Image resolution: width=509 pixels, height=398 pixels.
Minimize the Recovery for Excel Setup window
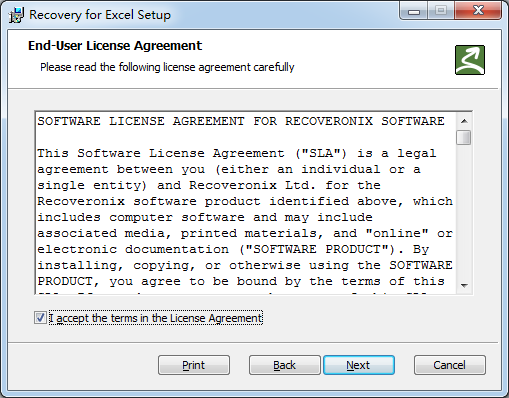point(414,12)
